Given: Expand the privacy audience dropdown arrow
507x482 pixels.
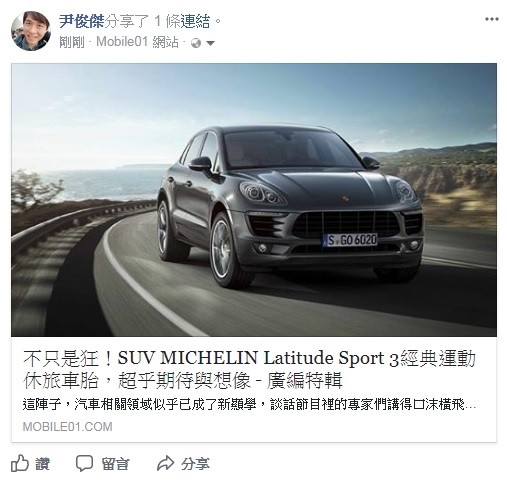Looking at the screenshot, I should pos(210,43).
